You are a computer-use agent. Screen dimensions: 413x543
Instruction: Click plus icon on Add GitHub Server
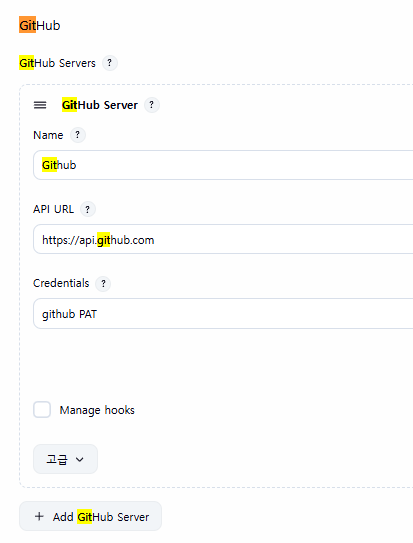(x=39, y=516)
